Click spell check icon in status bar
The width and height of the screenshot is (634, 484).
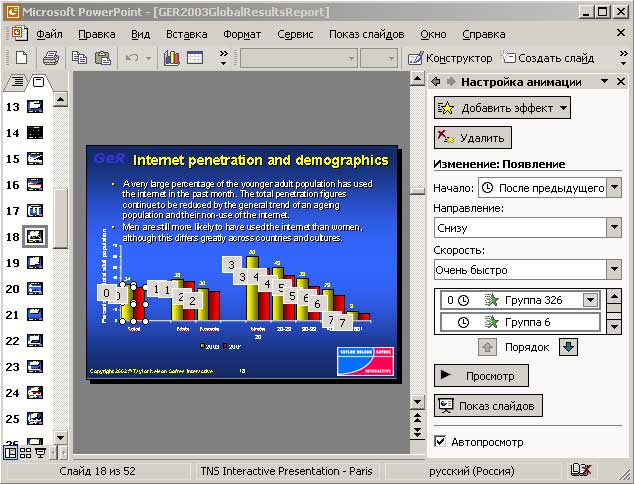tap(580, 469)
